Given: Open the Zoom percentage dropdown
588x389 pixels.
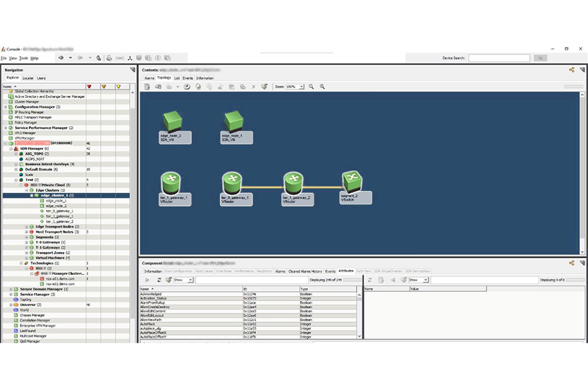Looking at the screenshot, I should click(x=301, y=87).
